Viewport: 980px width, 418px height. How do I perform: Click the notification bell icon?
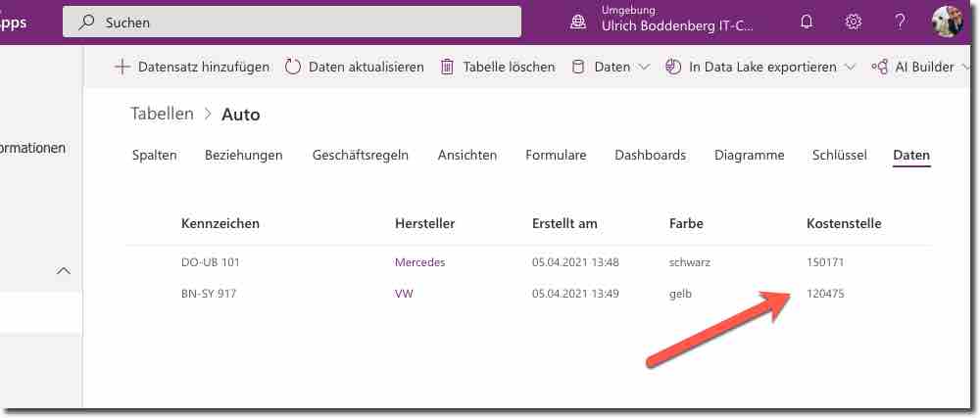coord(807,22)
